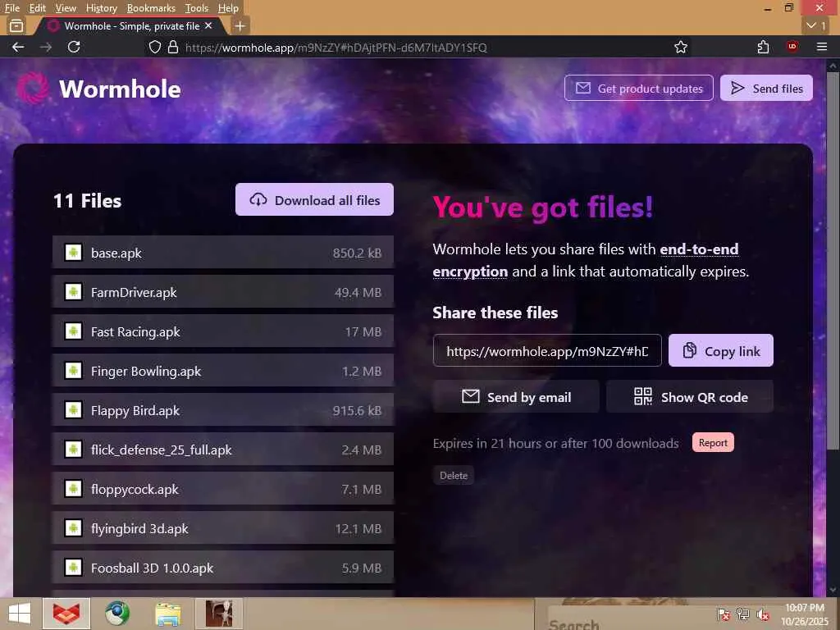Open the View menu
The height and width of the screenshot is (630, 840).
click(x=66, y=8)
